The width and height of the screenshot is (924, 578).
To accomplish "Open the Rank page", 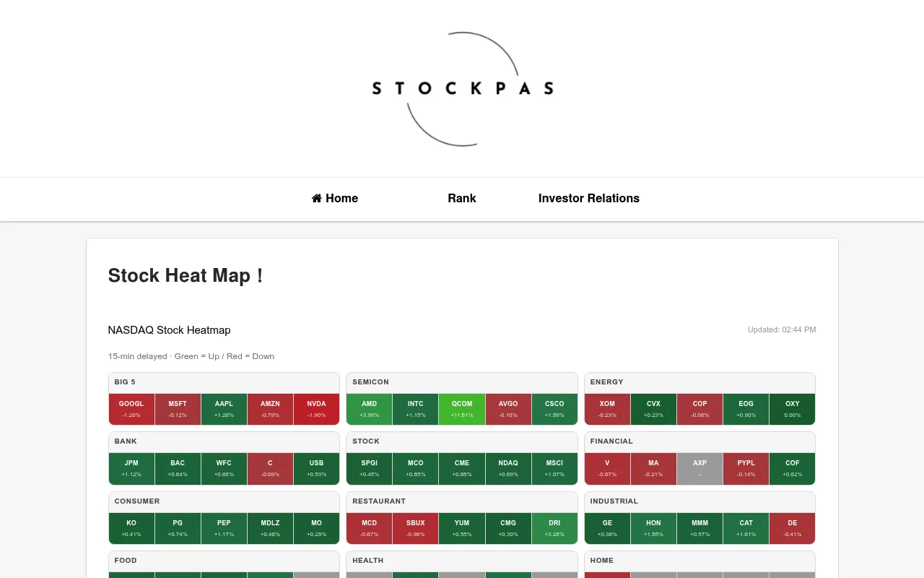I will 462,198.
